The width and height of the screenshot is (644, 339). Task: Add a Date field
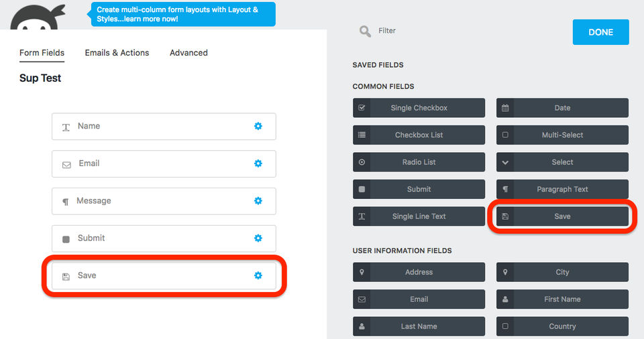click(x=562, y=108)
